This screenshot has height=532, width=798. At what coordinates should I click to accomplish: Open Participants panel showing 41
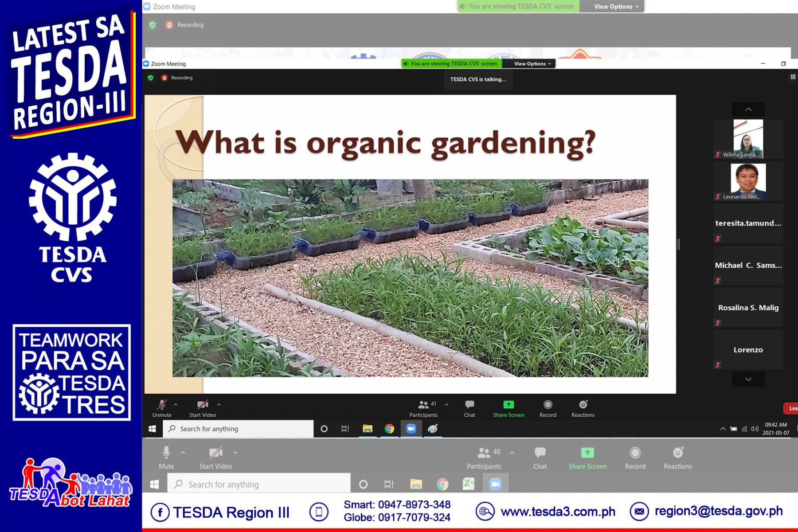point(423,408)
